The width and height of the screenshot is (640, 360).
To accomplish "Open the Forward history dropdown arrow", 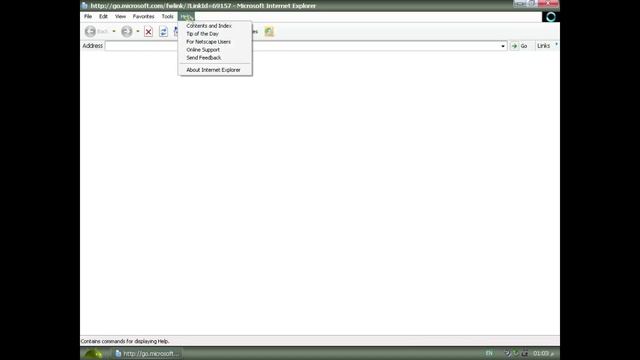I will click(138, 31).
